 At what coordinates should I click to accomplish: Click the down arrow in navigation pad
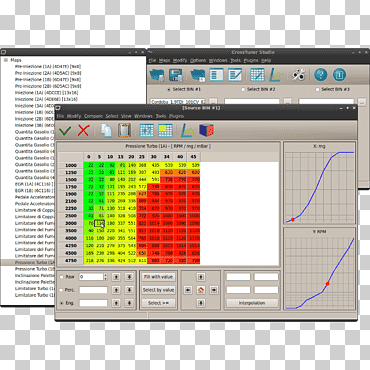[x=201, y=303]
